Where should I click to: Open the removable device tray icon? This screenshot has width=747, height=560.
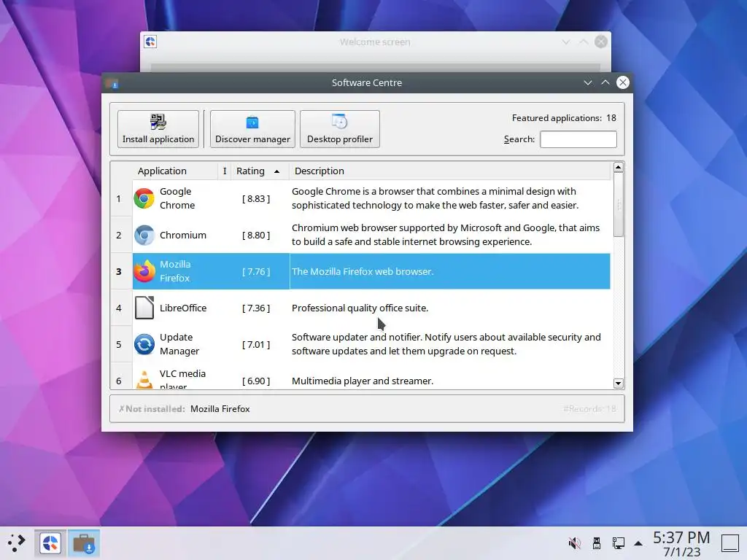(597, 543)
